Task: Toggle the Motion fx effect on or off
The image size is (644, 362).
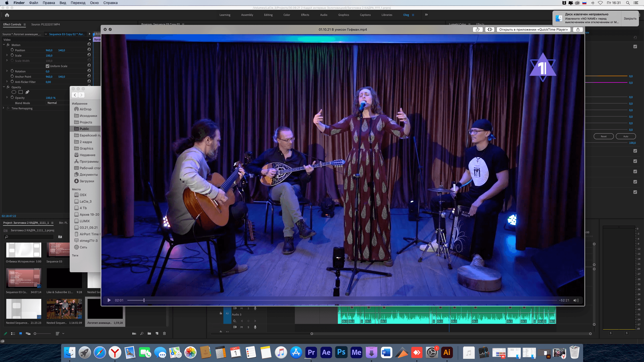Action: point(8,45)
